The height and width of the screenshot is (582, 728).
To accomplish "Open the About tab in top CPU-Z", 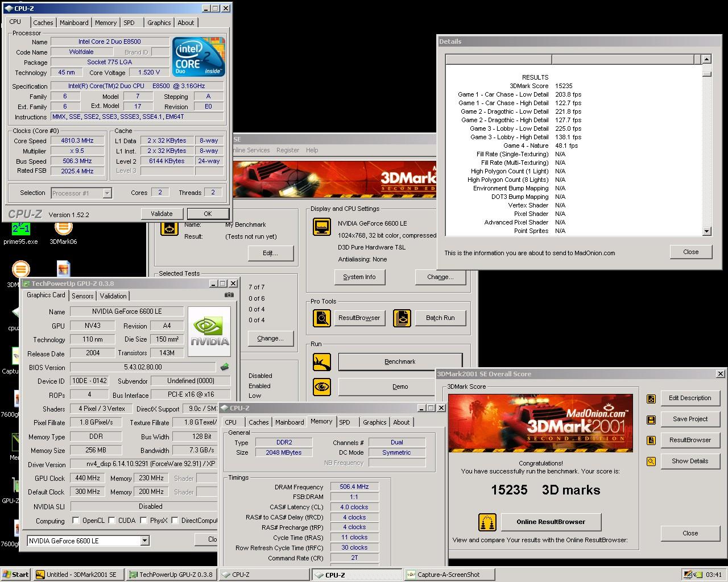I will (x=186, y=23).
